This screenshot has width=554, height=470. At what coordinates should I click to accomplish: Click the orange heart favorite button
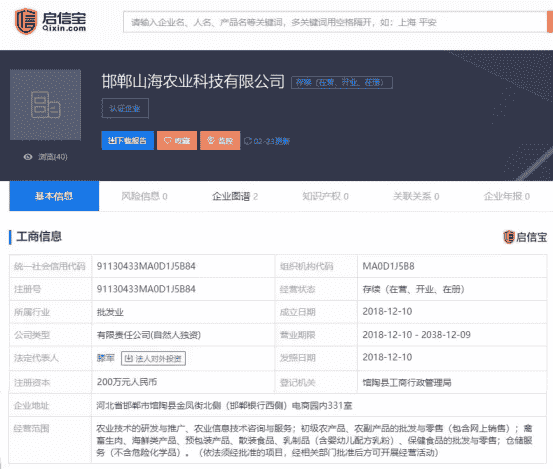(x=177, y=141)
